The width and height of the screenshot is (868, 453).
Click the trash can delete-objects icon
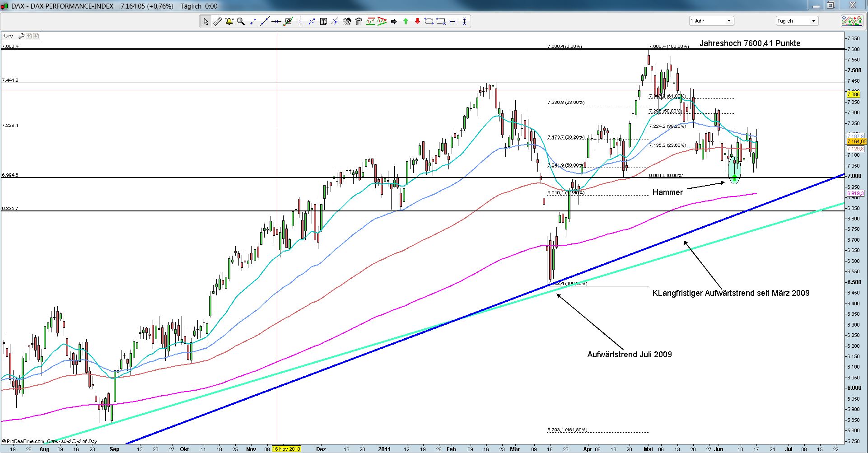pyautogui.click(x=359, y=21)
